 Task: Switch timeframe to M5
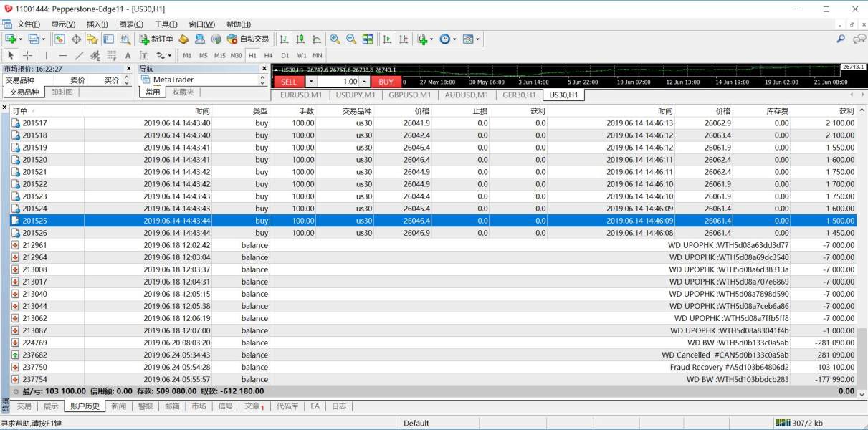[204, 55]
